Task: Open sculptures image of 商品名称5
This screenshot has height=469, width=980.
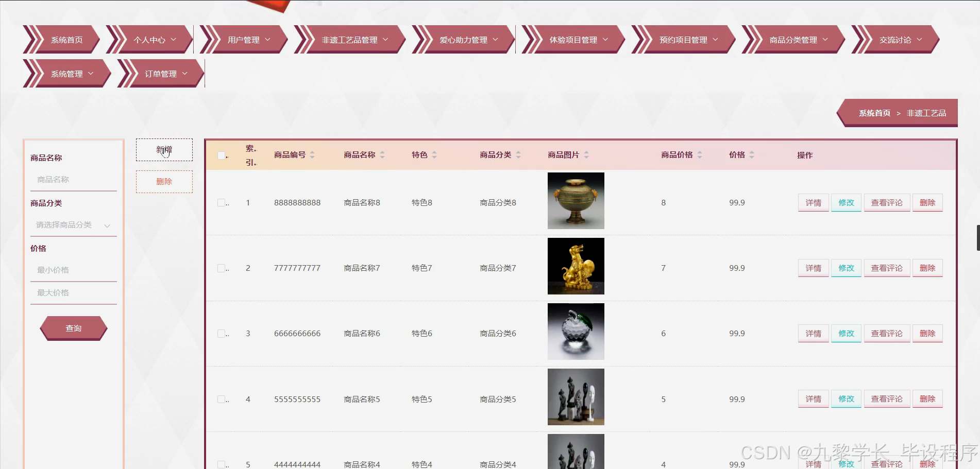Action: click(576, 397)
